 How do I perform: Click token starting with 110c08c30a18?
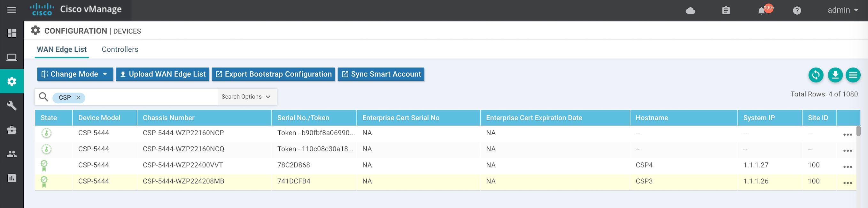[315, 149]
